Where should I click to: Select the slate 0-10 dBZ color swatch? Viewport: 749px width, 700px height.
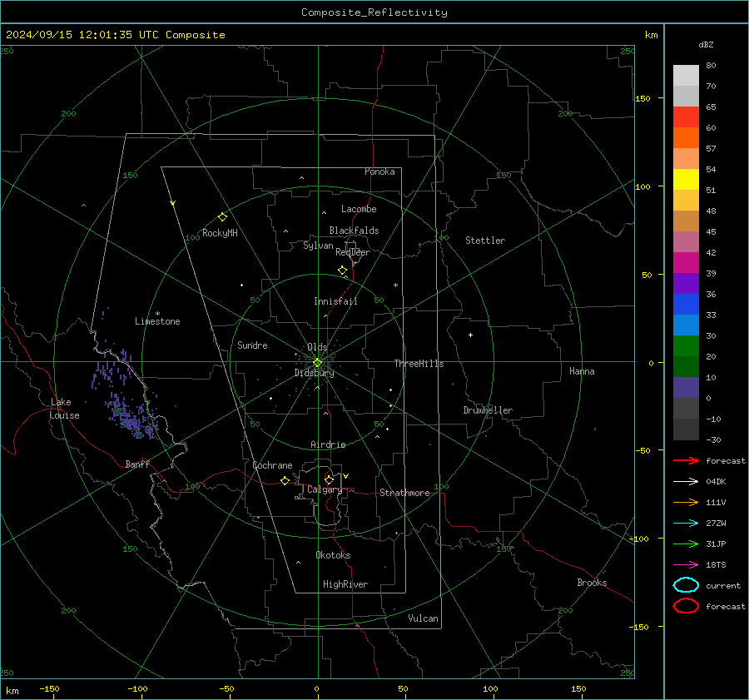coord(686,387)
